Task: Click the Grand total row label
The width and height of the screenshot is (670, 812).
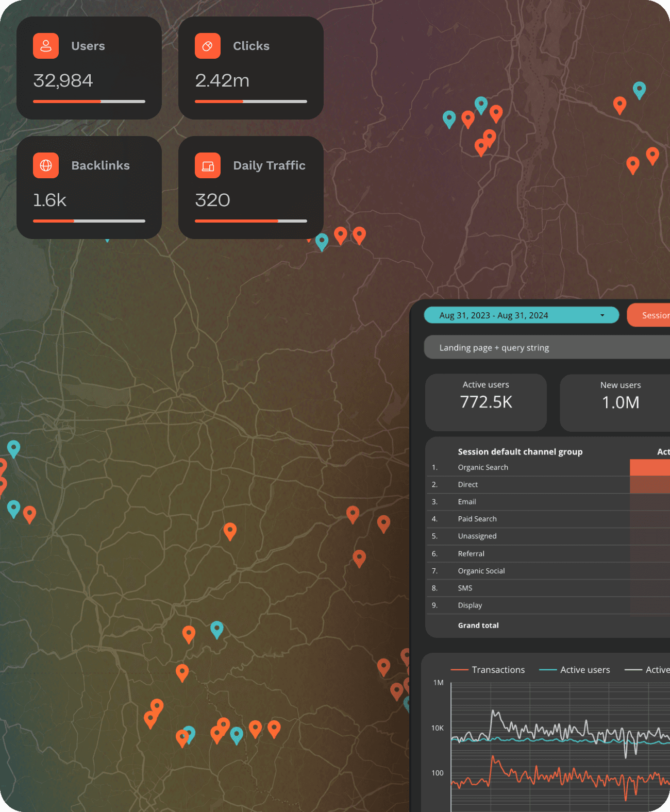Action: coord(478,625)
